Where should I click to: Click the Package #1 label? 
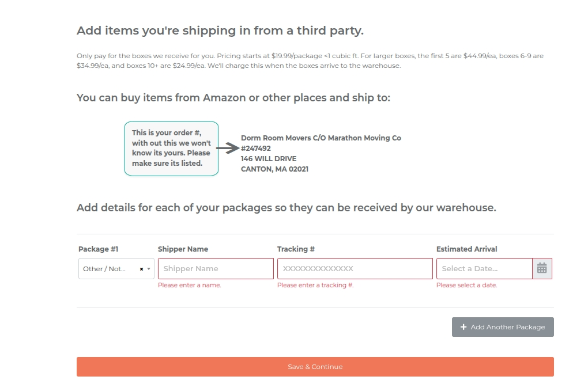[x=98, y=249]
